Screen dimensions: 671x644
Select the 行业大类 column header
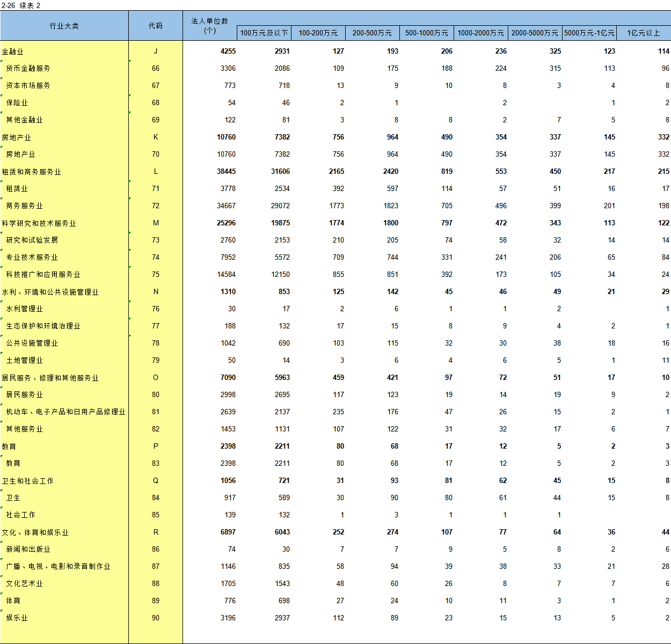(x=64, y=26)
